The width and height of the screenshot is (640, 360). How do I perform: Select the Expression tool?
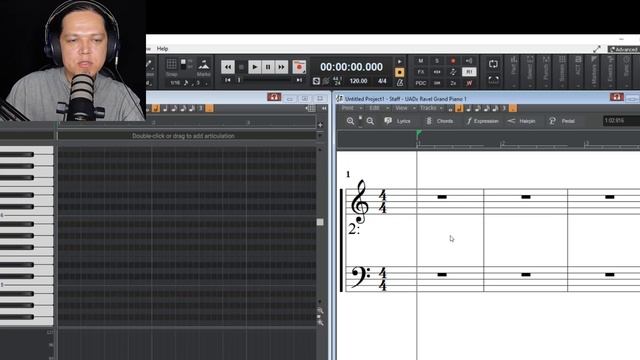482,121
